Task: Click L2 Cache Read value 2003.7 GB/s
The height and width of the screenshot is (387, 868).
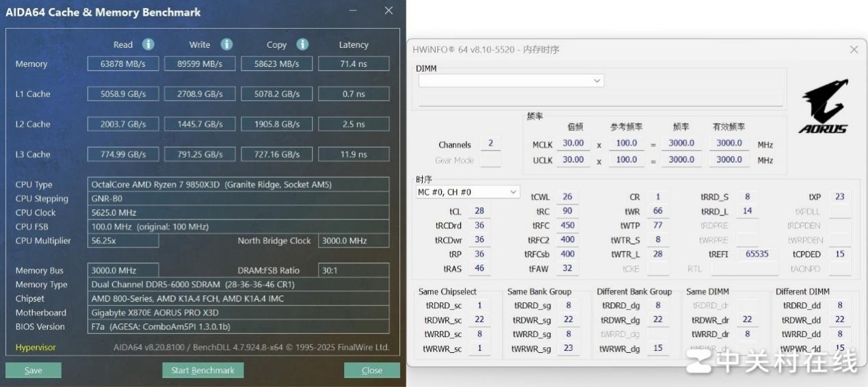Action: [x=124, y=124]
